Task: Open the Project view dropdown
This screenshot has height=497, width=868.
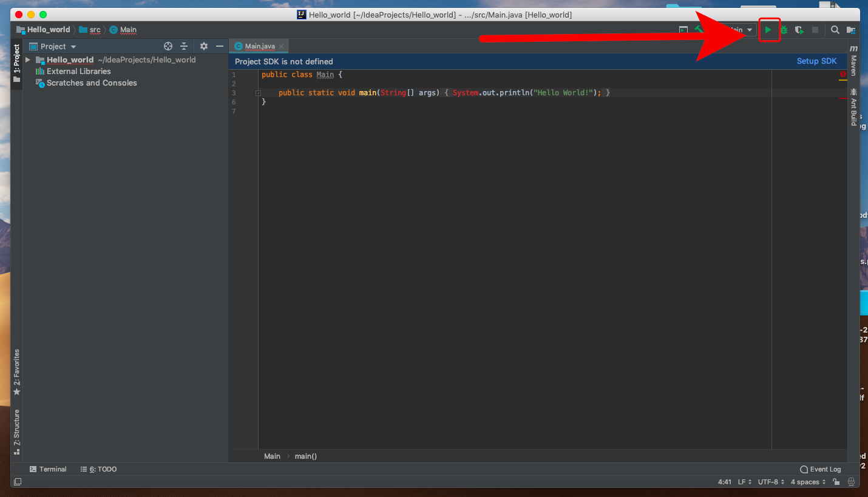Action: [58, 46]
